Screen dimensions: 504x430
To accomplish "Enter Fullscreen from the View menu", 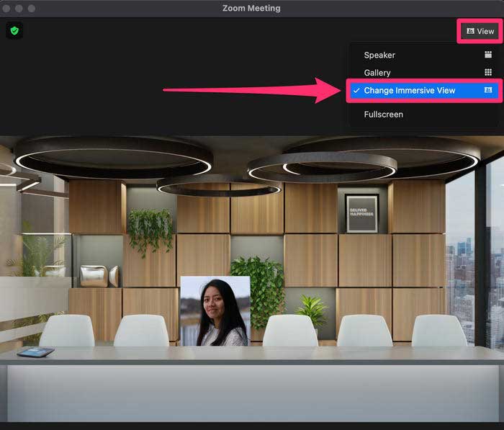I will coord(383,115).
